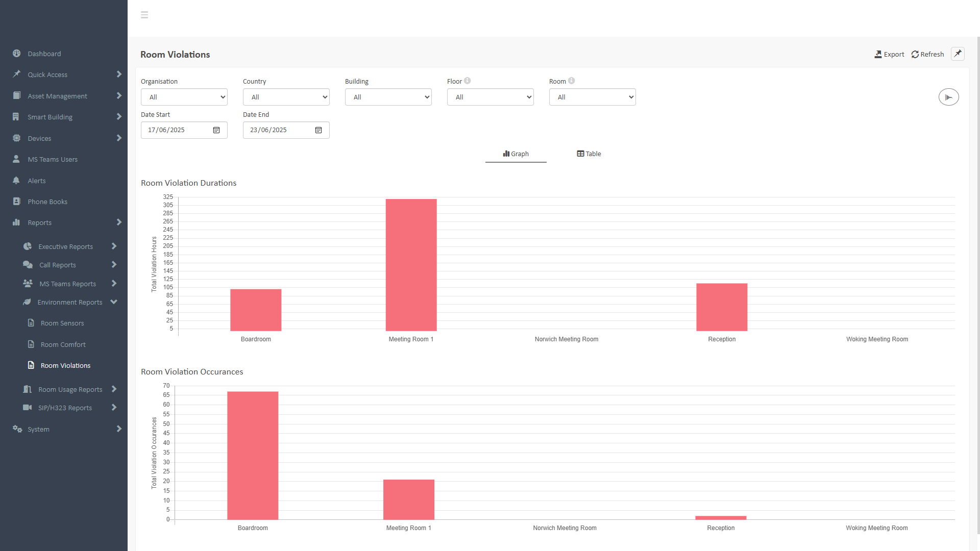Open the Dashboard sidebar item

coord(44,54)
